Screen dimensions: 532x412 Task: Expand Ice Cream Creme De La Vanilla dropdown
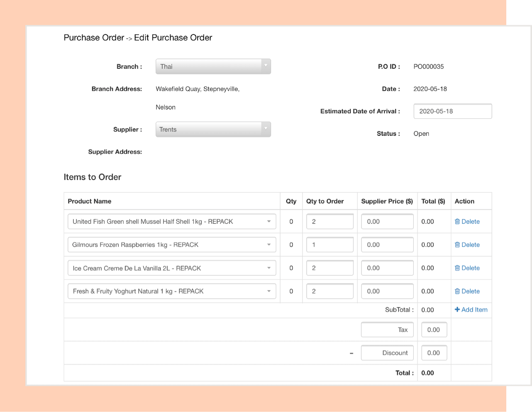tap(172, 268)
